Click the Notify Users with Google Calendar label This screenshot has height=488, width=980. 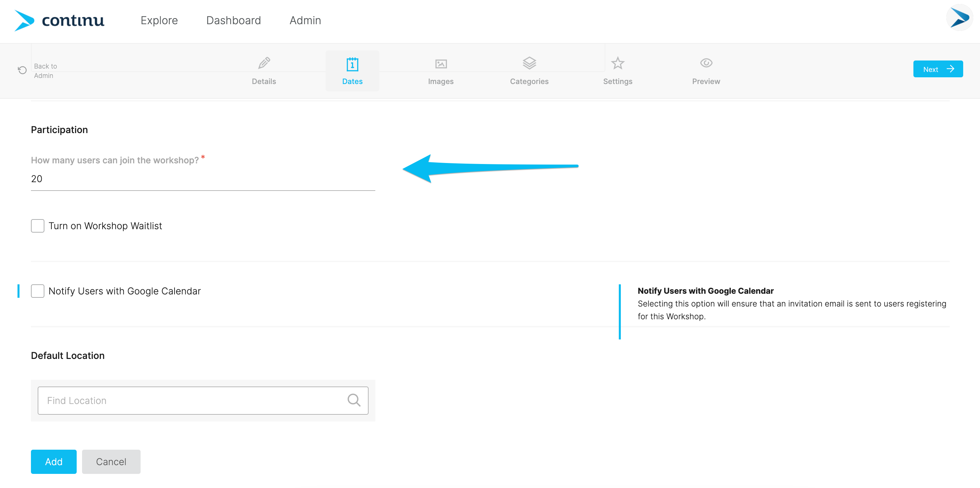124,291
